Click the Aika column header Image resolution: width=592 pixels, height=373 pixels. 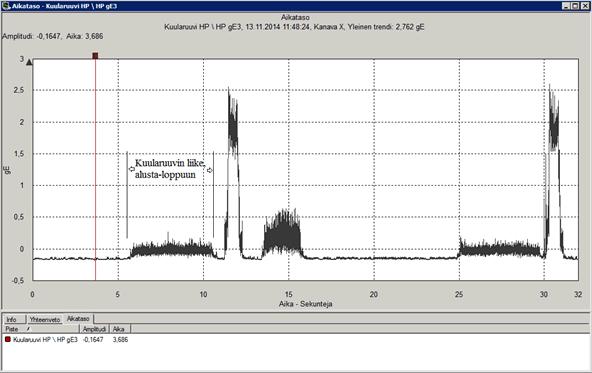[x=120, y=329]
